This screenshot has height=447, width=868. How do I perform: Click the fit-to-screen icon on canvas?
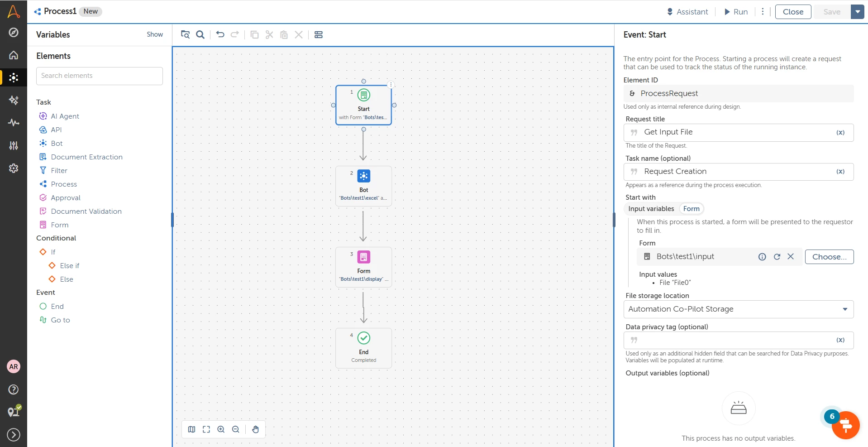click(x=206, y=429)
